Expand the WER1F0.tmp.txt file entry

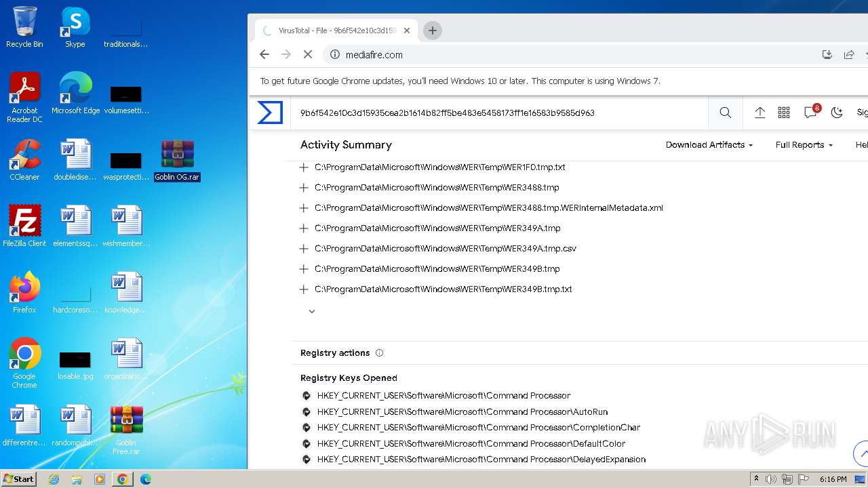(303, 167)
